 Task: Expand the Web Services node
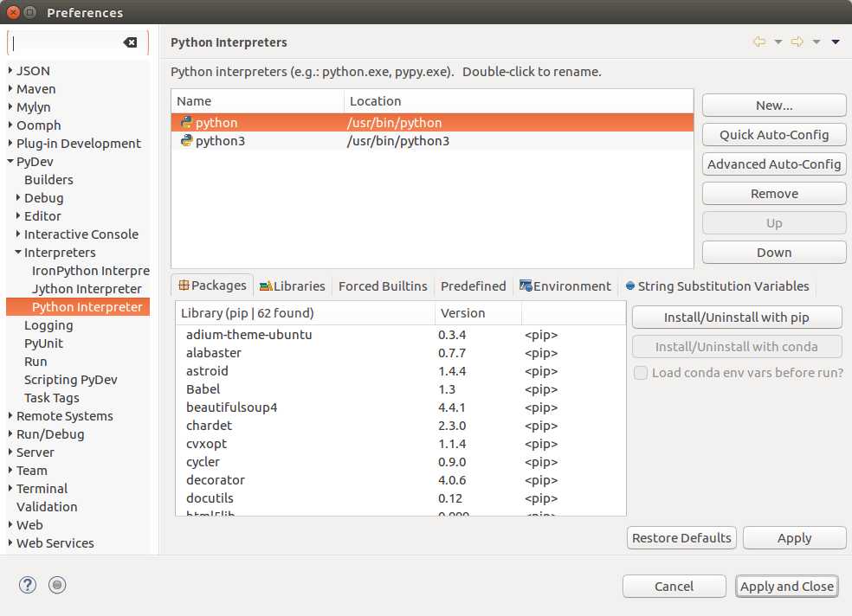(x=10, y=542)
